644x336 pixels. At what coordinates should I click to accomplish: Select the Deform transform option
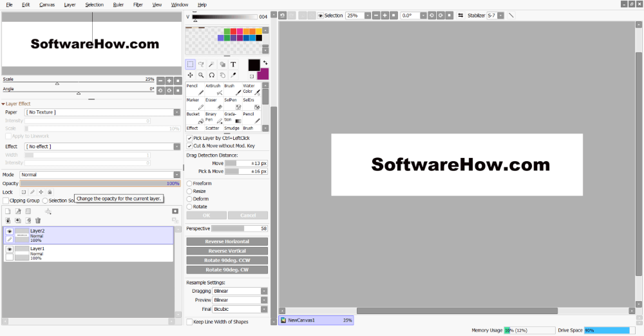[189, 199]
